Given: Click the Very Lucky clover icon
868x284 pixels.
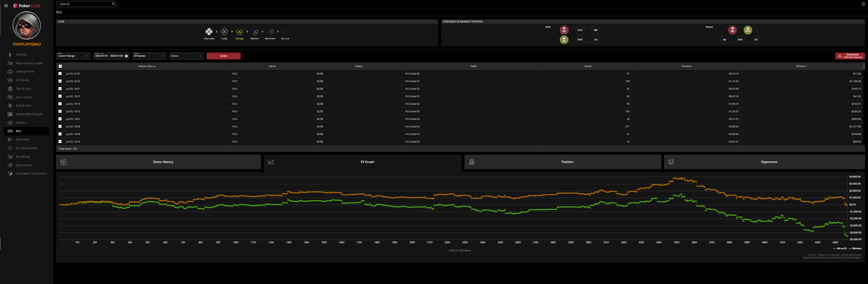Looking at the screenshot, I should tap(209, 32).
